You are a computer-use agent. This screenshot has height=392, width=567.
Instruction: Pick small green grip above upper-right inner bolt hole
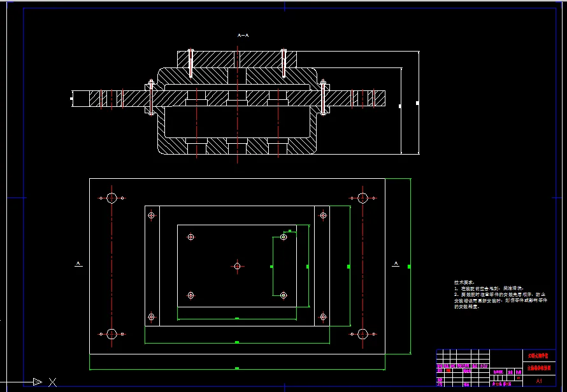(x=290, y=230)
